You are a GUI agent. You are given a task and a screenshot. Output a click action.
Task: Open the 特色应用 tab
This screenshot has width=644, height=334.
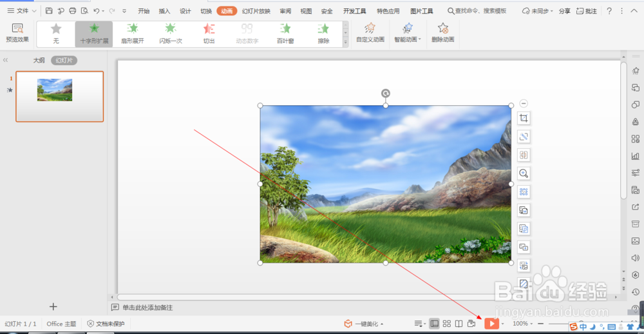[388, 11]
